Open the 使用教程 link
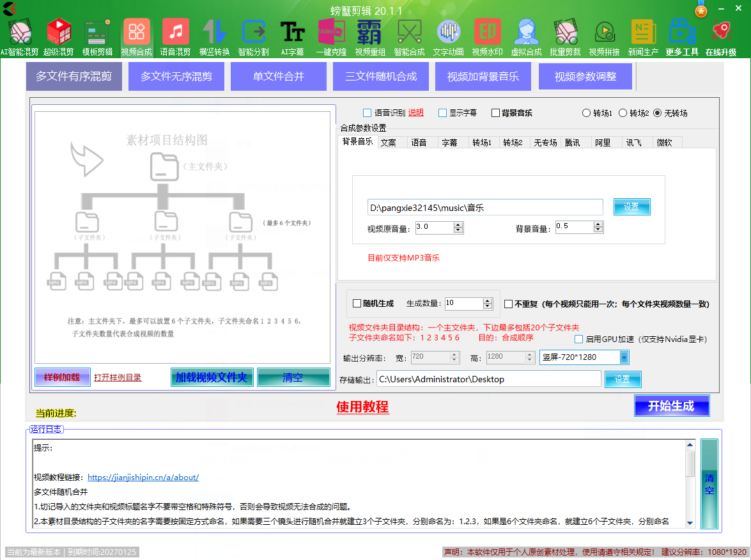 362,407
